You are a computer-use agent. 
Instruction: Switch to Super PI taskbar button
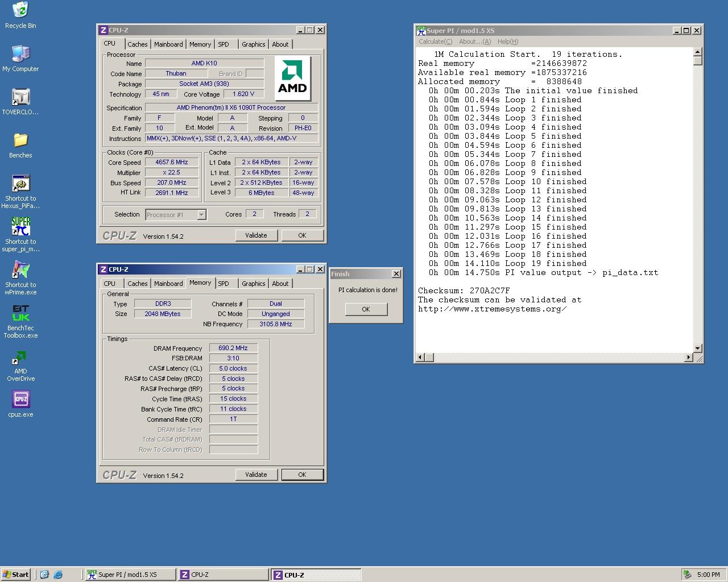pos(130,575)
